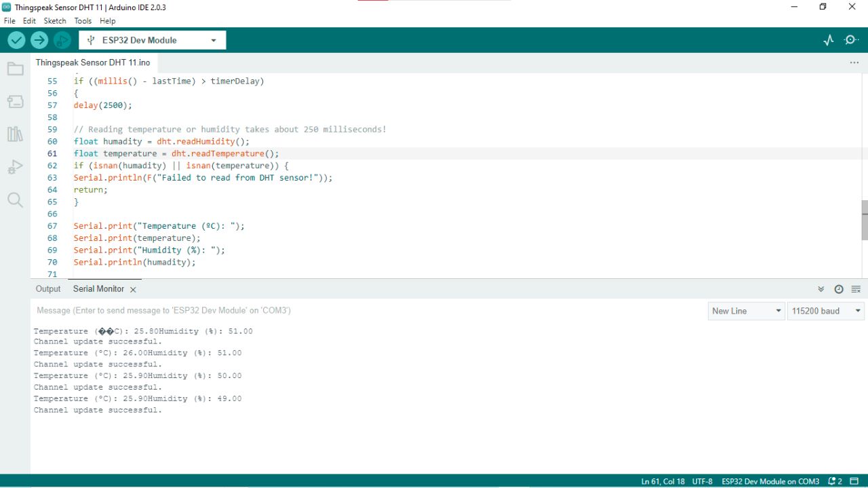Click the comment about 250 milliseconds

pyautogui.click(x=230, y=129)
